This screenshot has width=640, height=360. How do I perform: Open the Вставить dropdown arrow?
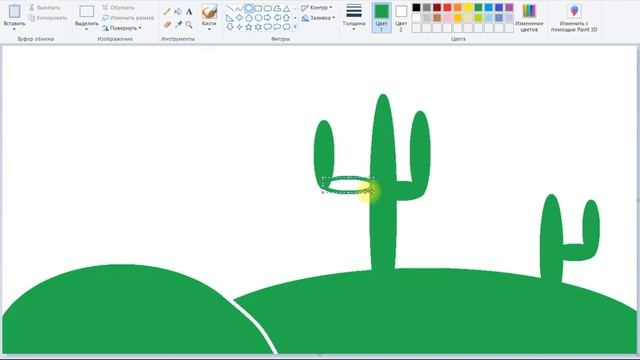click(14, 29)
